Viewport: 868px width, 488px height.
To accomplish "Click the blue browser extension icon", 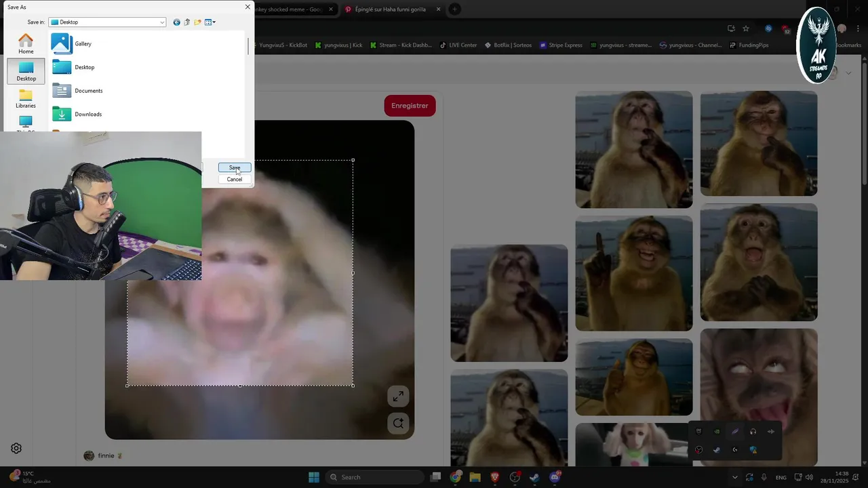I will pos(768,28).
